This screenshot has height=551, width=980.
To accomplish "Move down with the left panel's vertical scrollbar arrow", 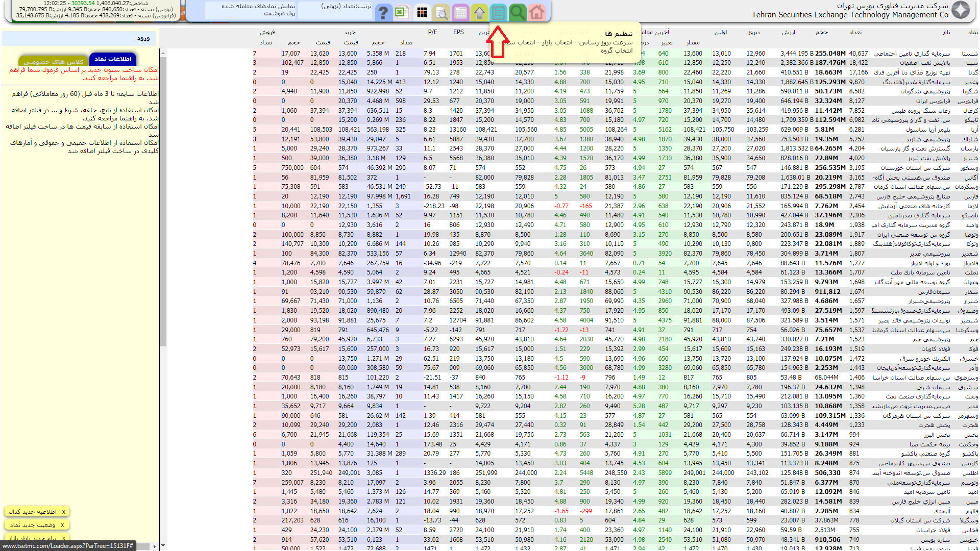I will [163, 546].
